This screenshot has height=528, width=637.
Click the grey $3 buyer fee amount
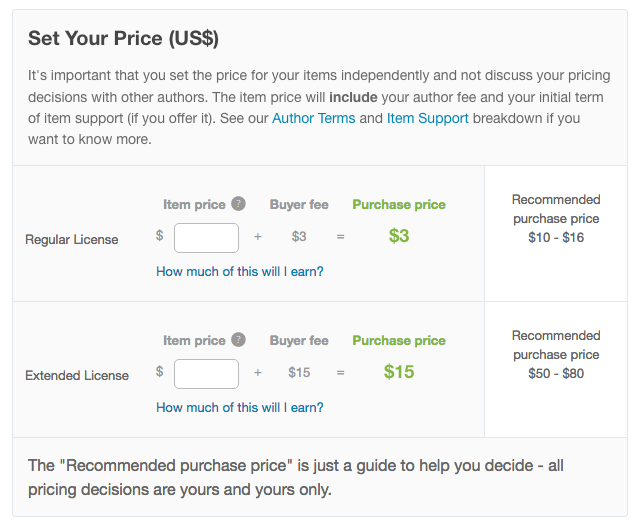pos(299,236)
